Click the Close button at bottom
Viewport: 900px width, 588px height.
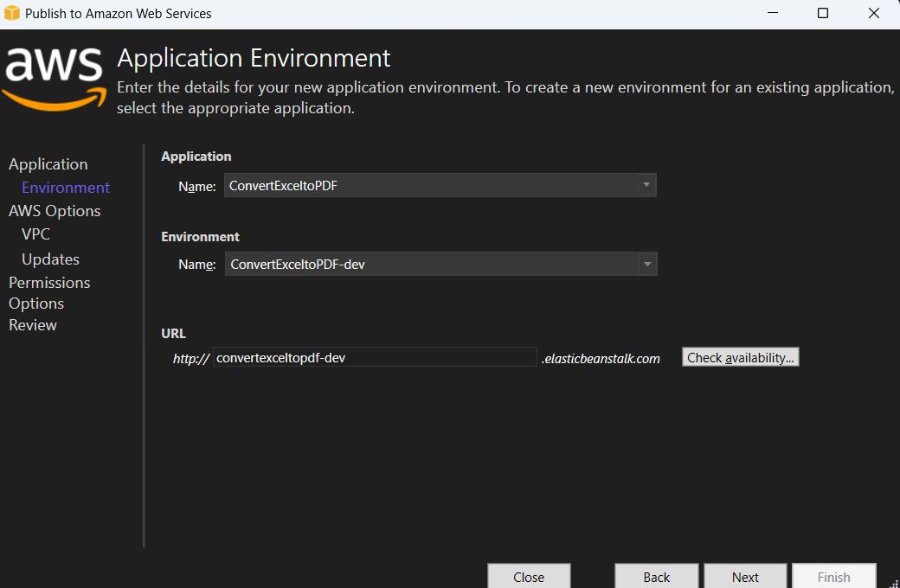529,577
